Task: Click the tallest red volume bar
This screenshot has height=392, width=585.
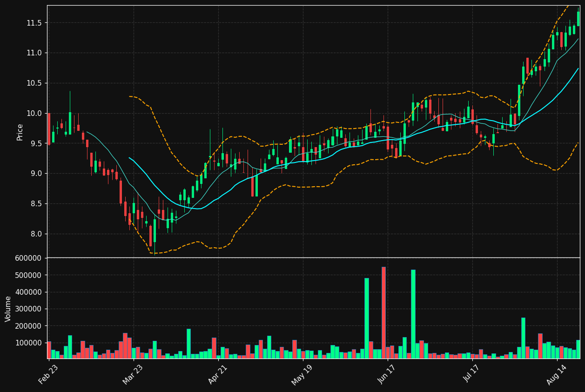Action: coord(383,312)
